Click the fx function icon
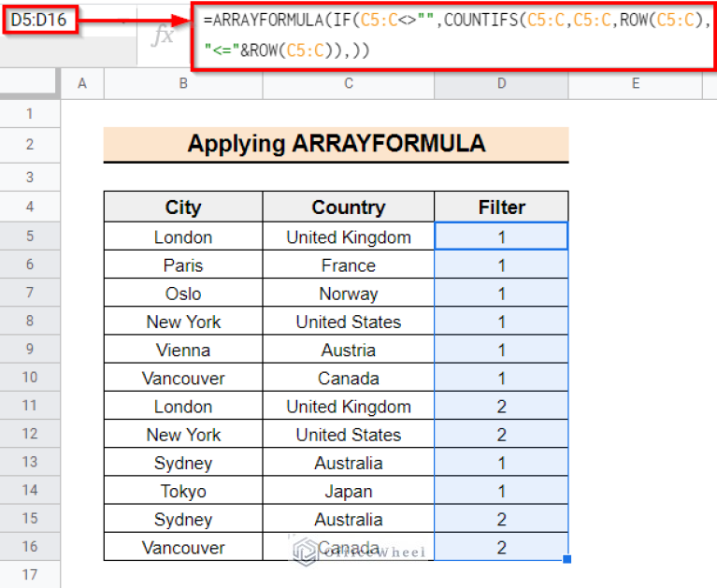 pos(164,36)
